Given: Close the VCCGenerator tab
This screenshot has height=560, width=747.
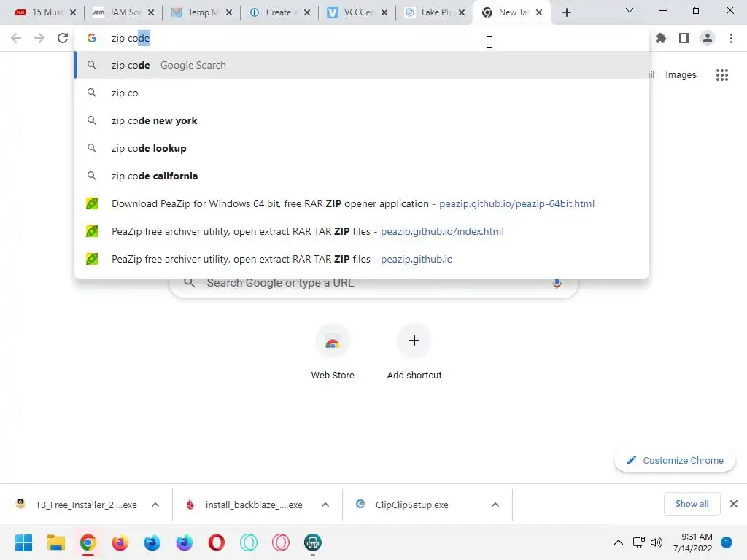Looking at the screenshot, I should (384, 12).
